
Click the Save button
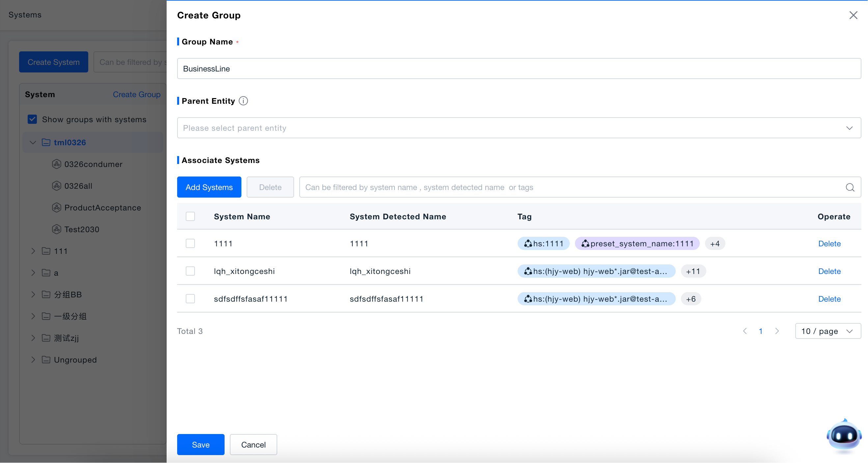coord(201,445)
